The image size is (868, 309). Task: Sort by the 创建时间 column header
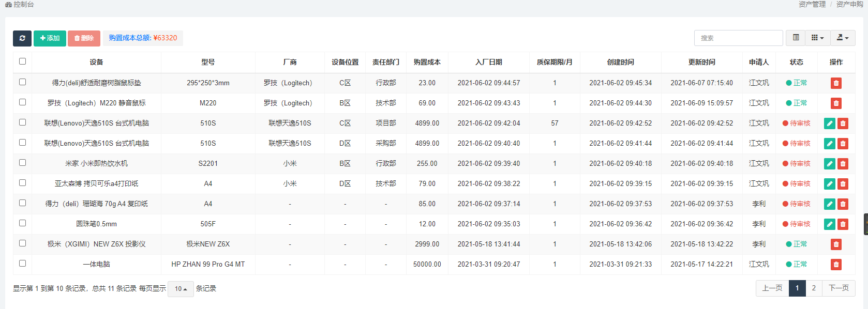click(621, 62)
